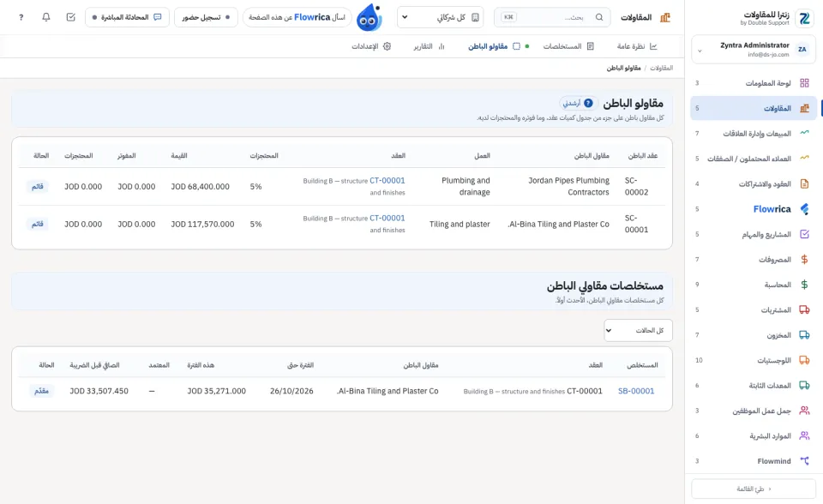Viewport: 823px width, 504px height.
Task: Expand the Zyntra Administrator account menu
Action: pos(754,50)
